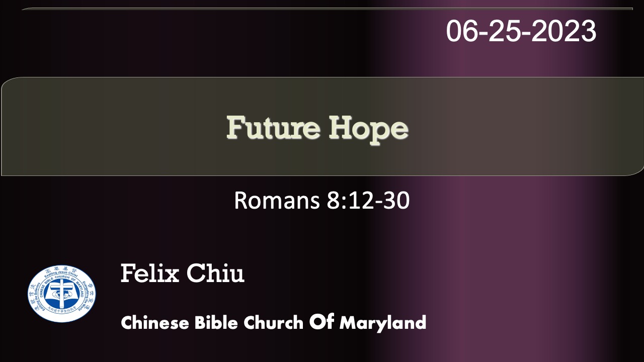Click the surname "Chiu"
Viewport: 644px width, 362px height.
coord(215,274)
